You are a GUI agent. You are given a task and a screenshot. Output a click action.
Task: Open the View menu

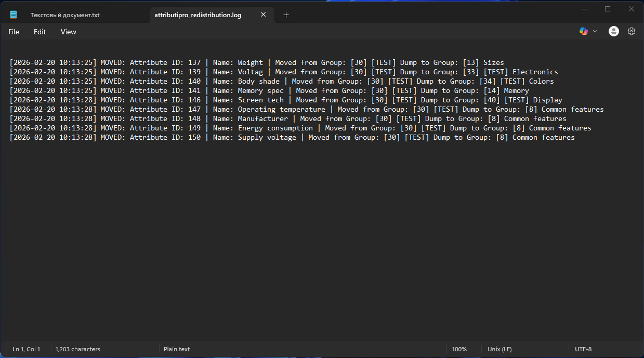(x=68, y=32)
